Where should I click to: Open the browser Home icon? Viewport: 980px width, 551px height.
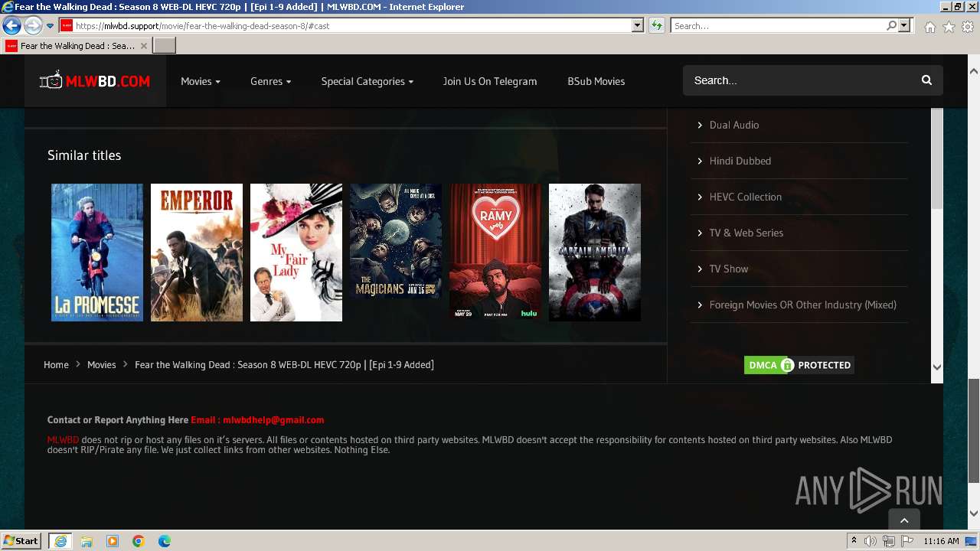[x=929, y=27]
